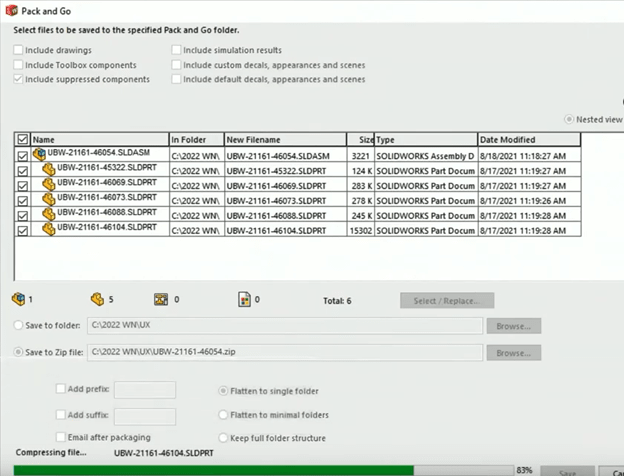Click the compression progress bar
Screen dimensions: 624x476
tap(263, 470)
